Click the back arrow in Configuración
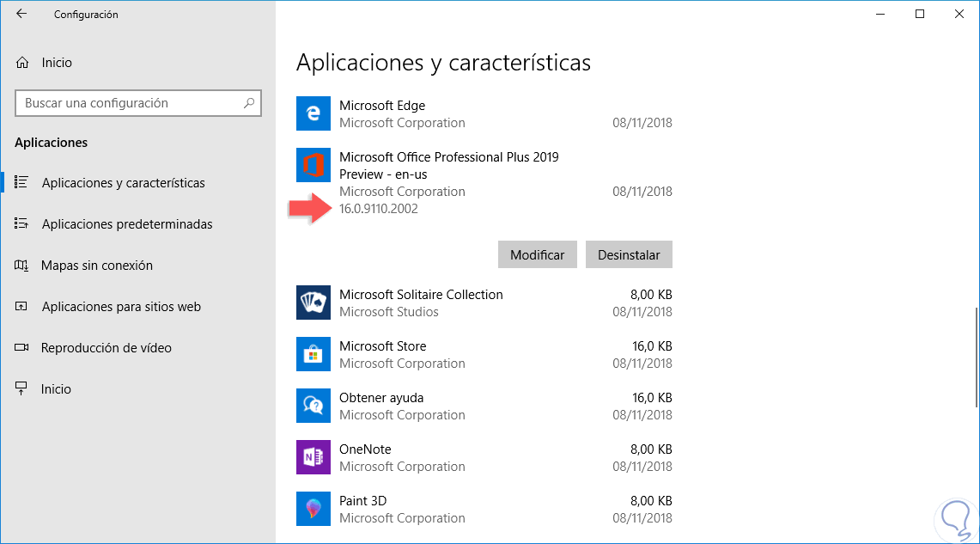 [21, 14]
